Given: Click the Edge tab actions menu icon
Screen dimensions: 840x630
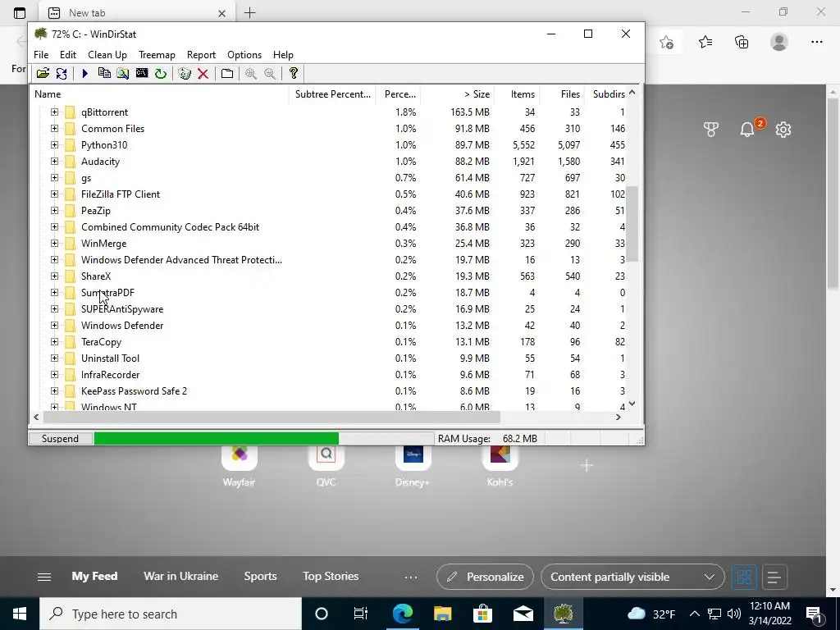Looking at the screenshot, I should (20, 13).
